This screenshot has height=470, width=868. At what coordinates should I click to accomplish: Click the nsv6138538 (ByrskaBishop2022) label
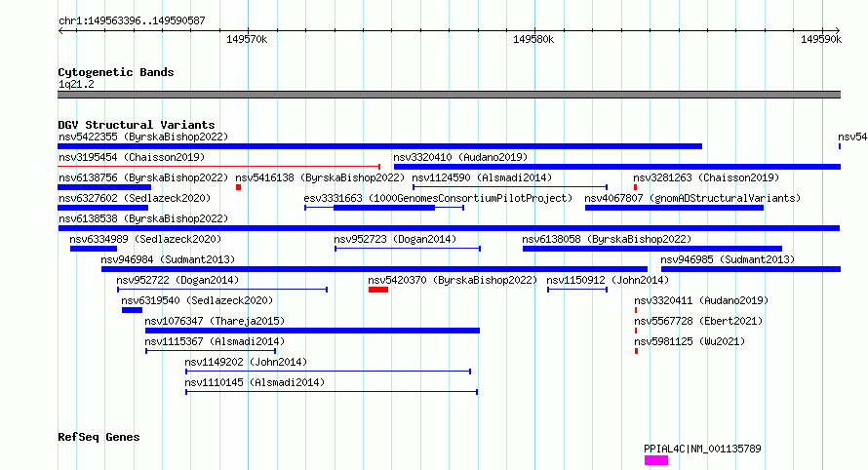[143, 218]
